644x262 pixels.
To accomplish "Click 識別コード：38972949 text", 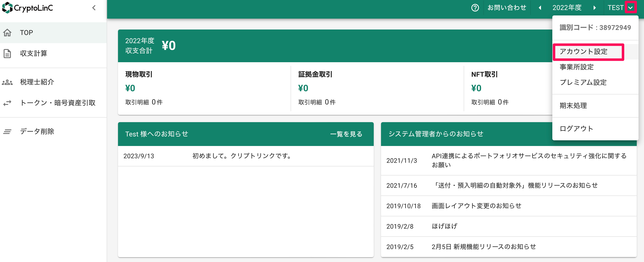I will (x=595, y=27).
